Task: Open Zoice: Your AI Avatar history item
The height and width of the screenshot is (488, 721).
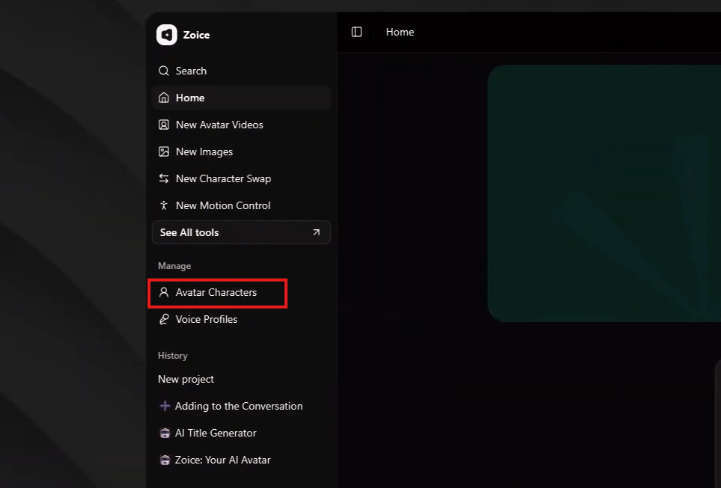Action: pos(223,460)
